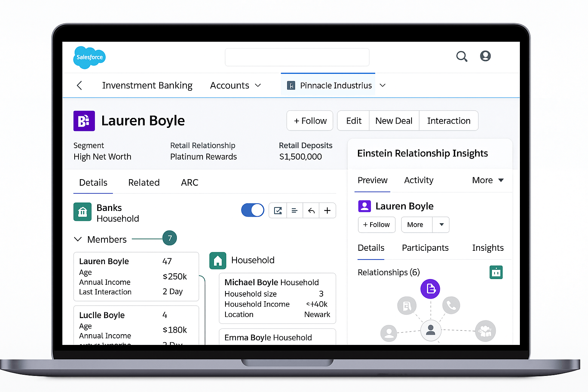Click the Retail Deposits value $1,500,000

click(301, 157)
